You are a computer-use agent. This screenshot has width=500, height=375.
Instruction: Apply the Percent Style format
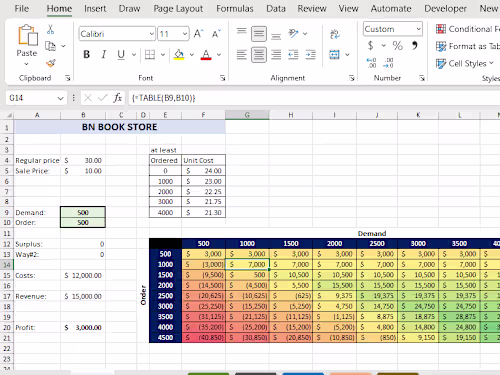click(397, 45)
